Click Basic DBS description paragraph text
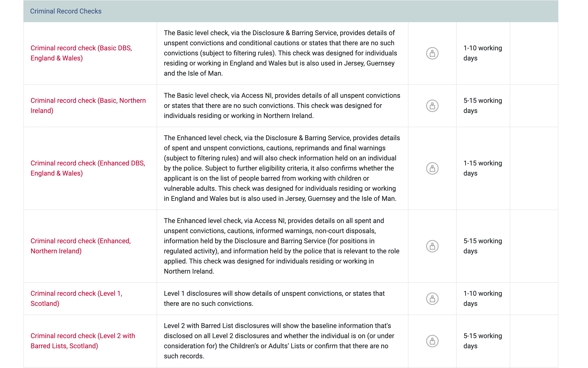 click(x=281, y=53)
